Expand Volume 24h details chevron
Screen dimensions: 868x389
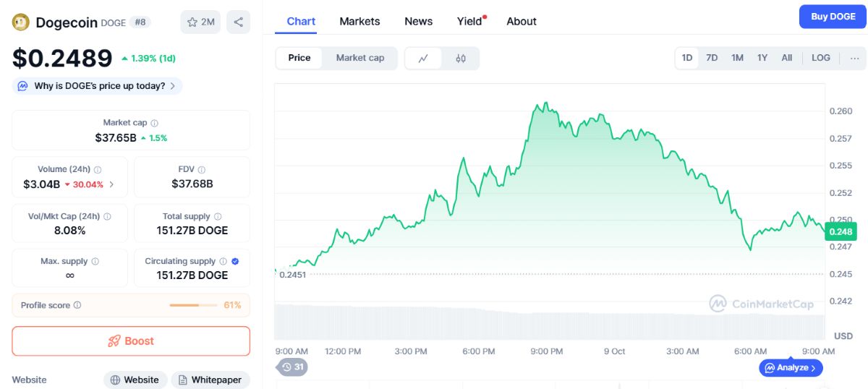[111, 184]
